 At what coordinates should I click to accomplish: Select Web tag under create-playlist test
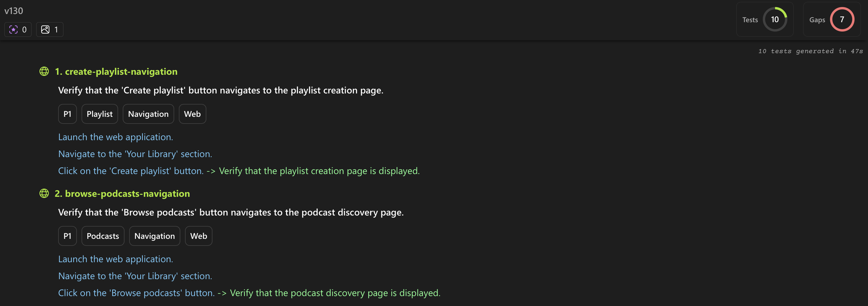click(x=192, y=114)
